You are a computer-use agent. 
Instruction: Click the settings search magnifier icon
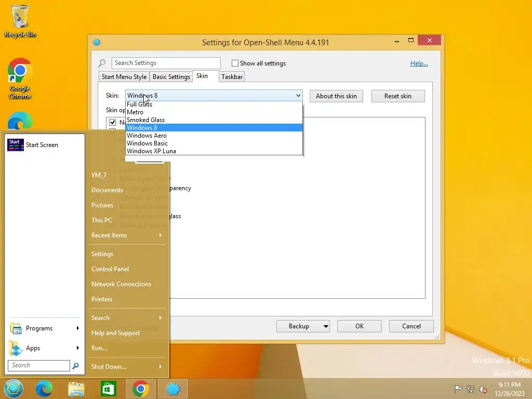point(102,63)
